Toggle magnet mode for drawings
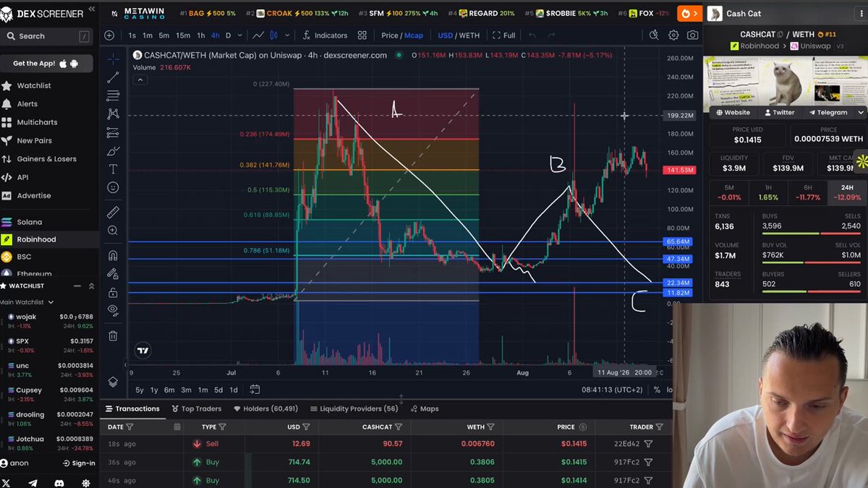Screen dimensions: 868x488 pyautogui.click(x=113, y=255)
